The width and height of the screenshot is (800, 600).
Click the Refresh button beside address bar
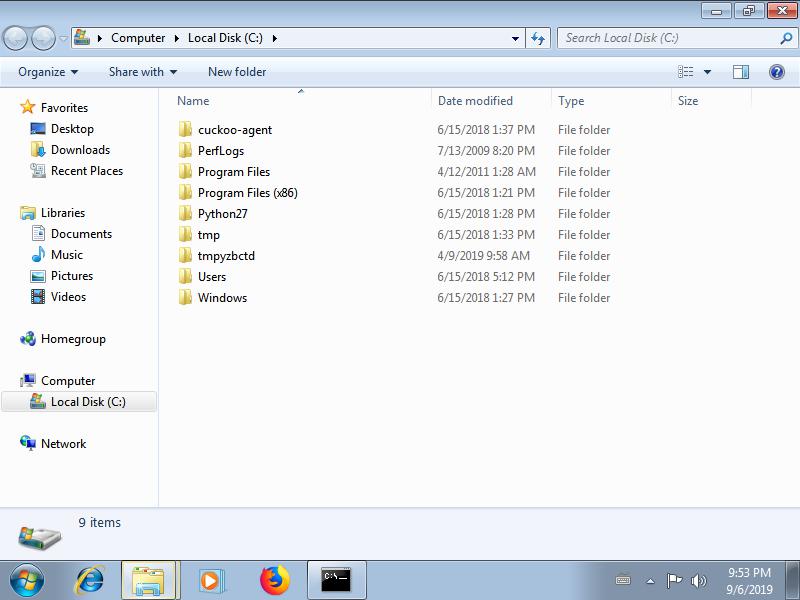click(x=538, y=38)
